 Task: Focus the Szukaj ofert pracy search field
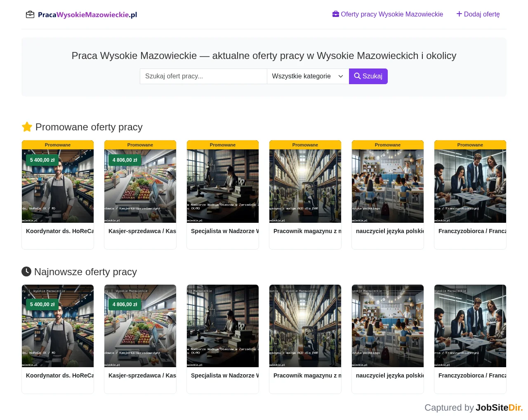(x=203, y=76)
